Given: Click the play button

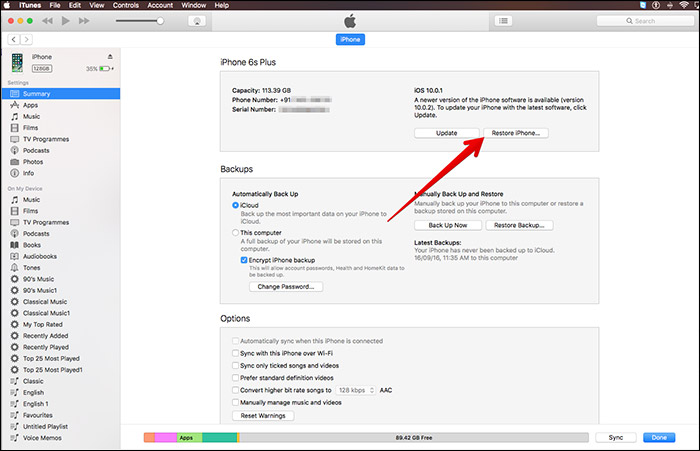Looking at the screenshot, I should [66, 21].
